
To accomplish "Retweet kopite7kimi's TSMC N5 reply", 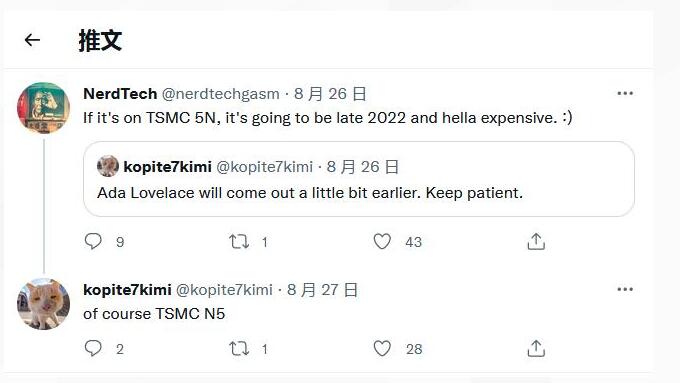I will tap(239, 348).
